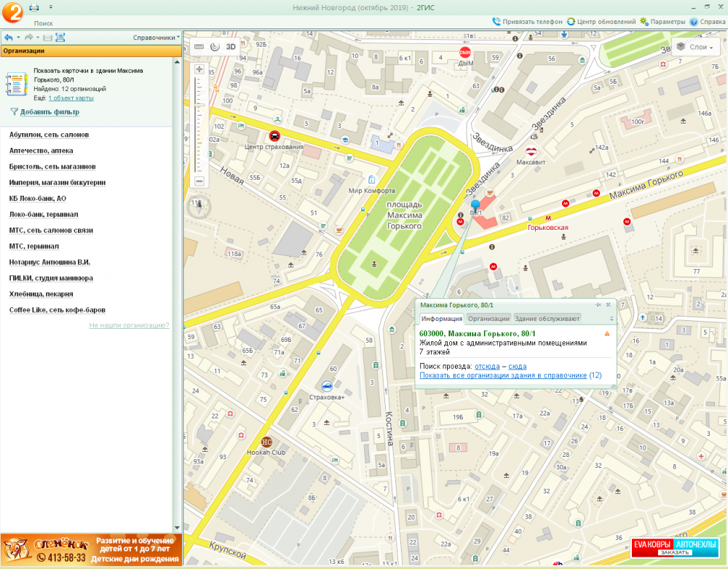Open the Слои layers dropdown
The image size is (728, 569).
coord(694,47)
